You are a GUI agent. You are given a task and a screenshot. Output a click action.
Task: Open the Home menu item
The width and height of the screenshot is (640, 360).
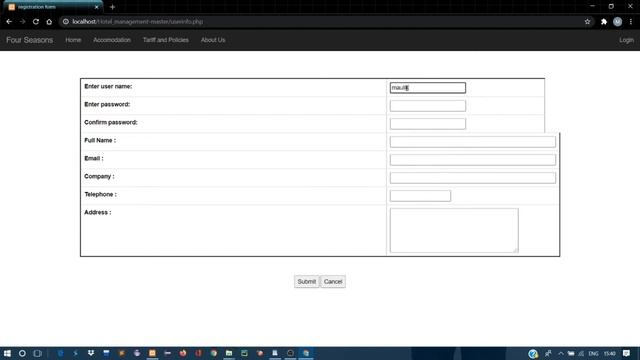pyautogui.click(x=73, y=40)
